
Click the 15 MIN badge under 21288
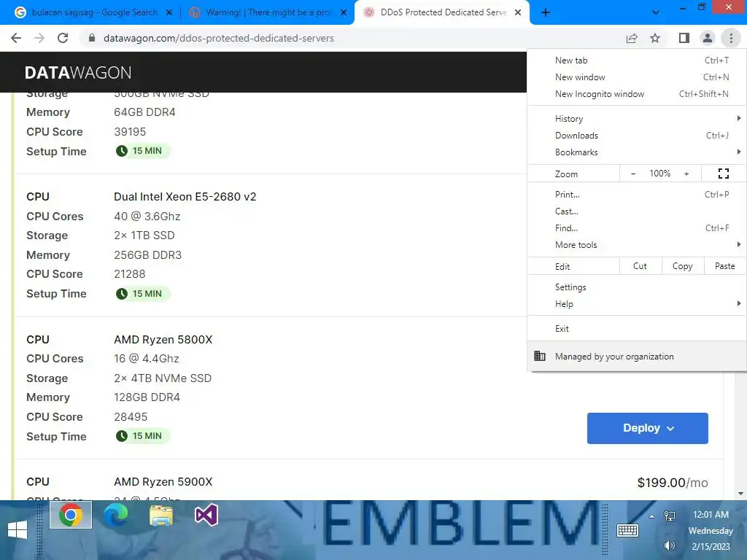pos(142,294)
